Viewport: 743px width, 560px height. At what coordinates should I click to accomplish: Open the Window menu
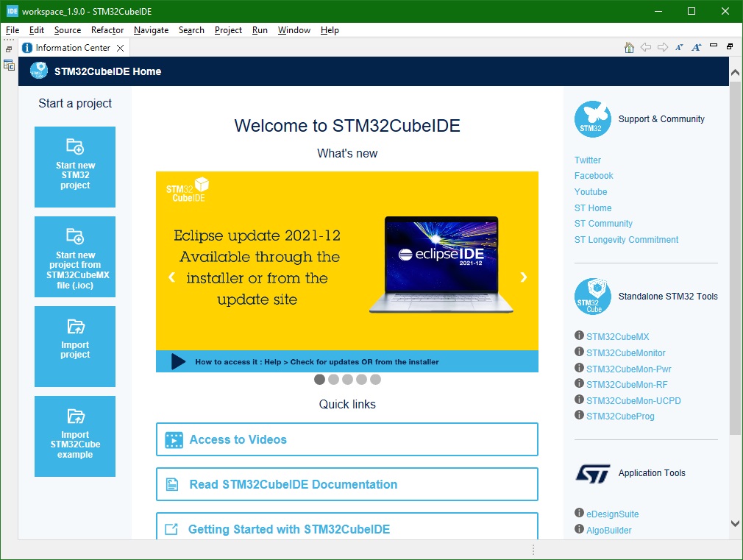pyautogui.click(x=294, y=30)
